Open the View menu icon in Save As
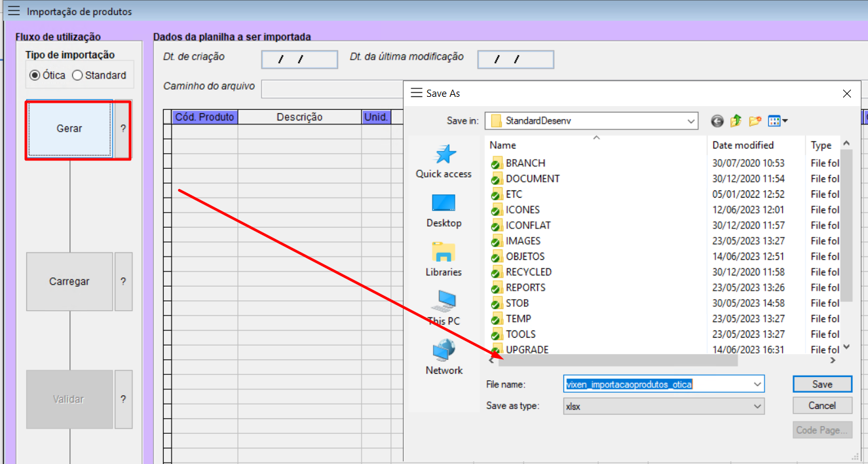Screen dimensions: 868x464 coord(778,121)
